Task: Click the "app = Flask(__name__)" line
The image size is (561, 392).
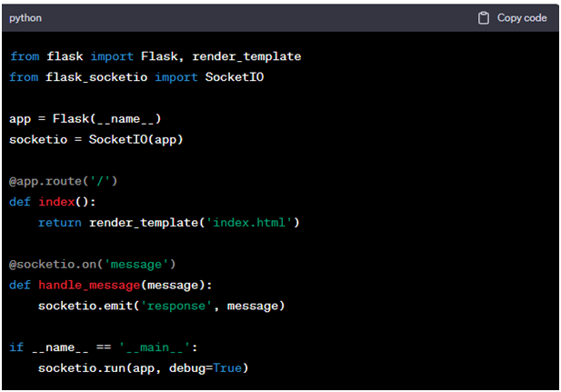Action: [85, 119]
